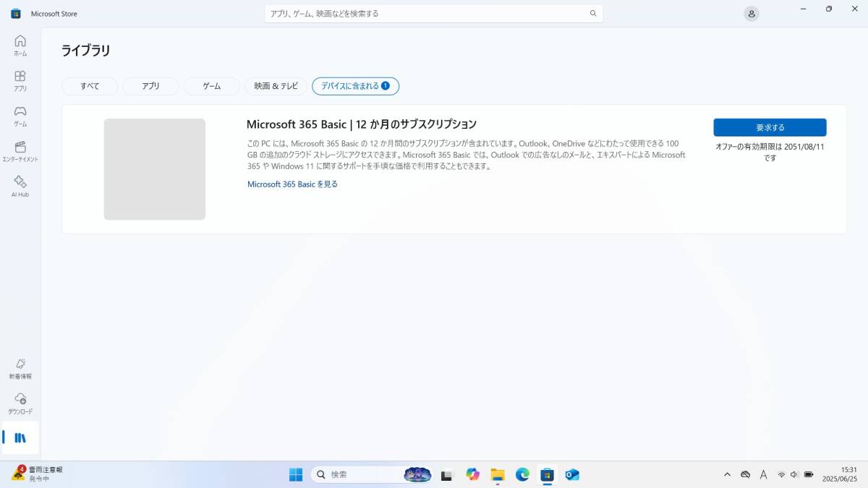Minimize the Microsoft Store window
Image resolution: width=868 pixels, height=488 pixels.
804,9
